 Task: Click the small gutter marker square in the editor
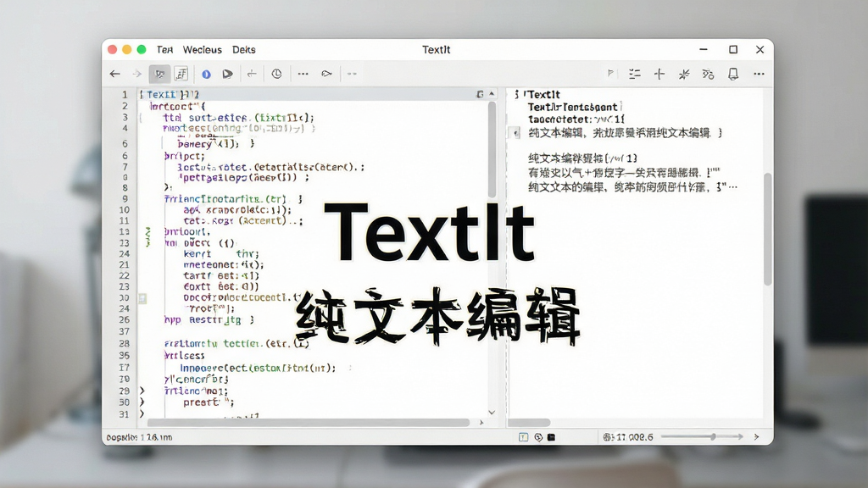click(142, 299)
